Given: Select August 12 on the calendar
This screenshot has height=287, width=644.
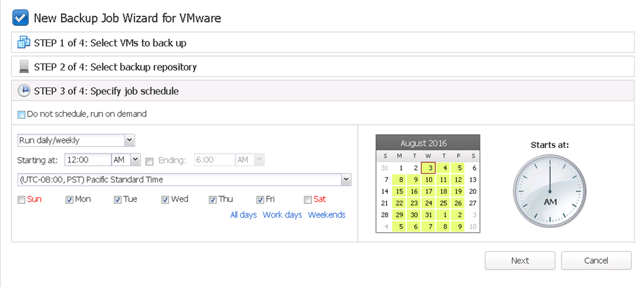Looking at the screenshot, I should 458,179.
